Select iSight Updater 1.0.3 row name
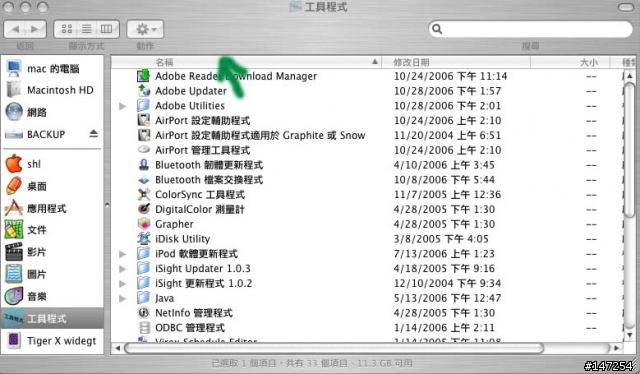 point(202,268)
